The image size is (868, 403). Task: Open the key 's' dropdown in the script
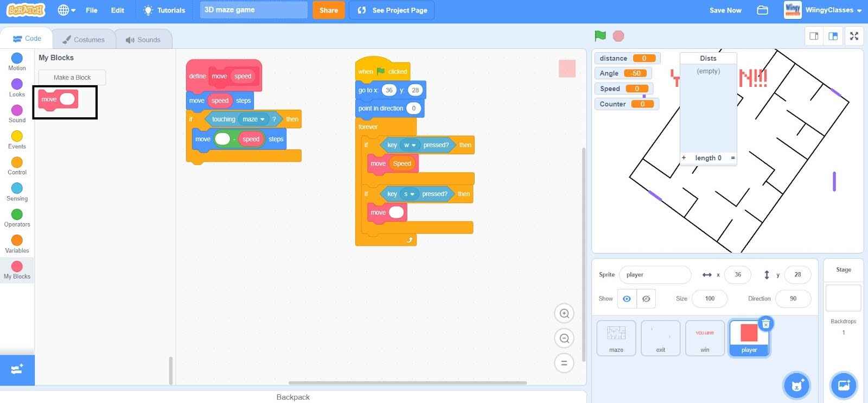pos(409,194)
